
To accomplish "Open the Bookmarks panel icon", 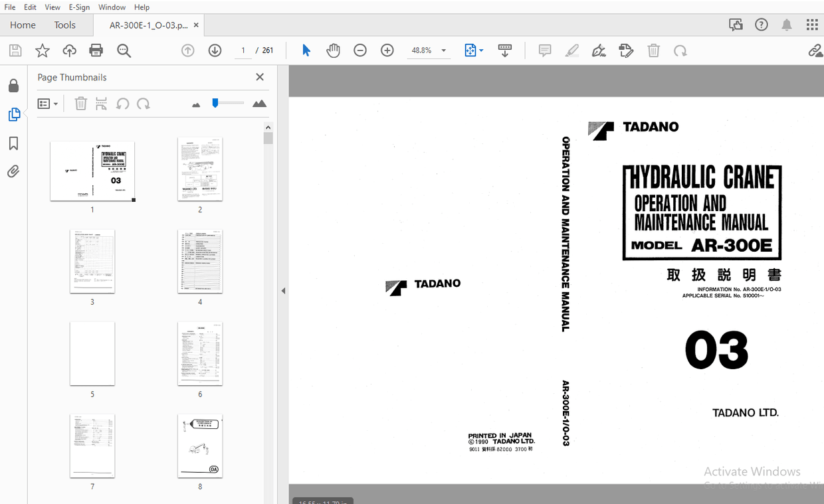I will coord(14,143).
